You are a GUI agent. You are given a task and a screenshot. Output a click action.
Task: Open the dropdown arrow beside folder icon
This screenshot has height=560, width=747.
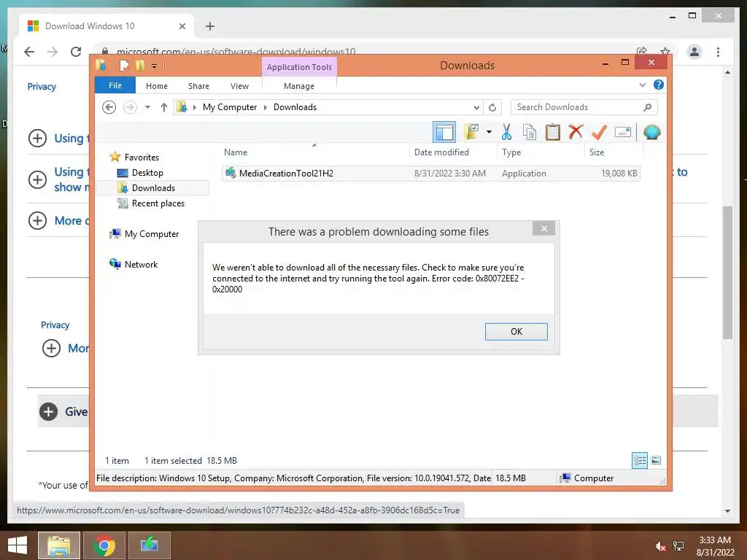[489, 132]
